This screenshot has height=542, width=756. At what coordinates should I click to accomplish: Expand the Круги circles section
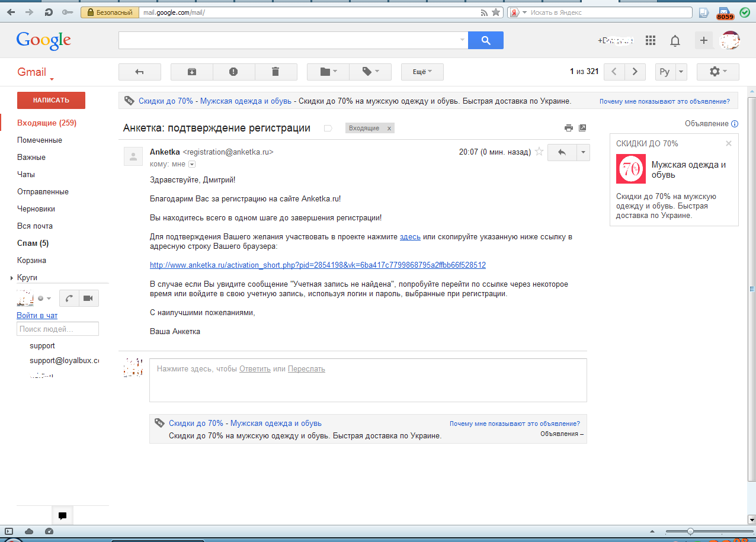tap(12, 278)
